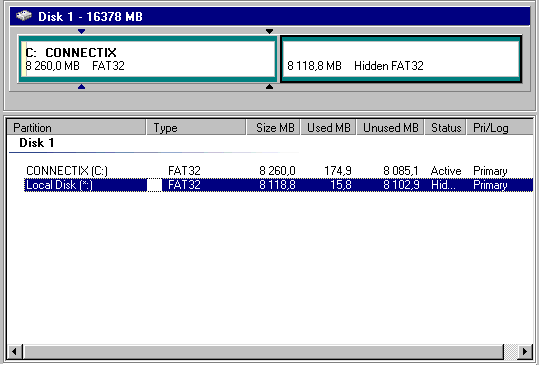Click the disk drive icon beside Disk 1 title

click(x=24, y=15)
